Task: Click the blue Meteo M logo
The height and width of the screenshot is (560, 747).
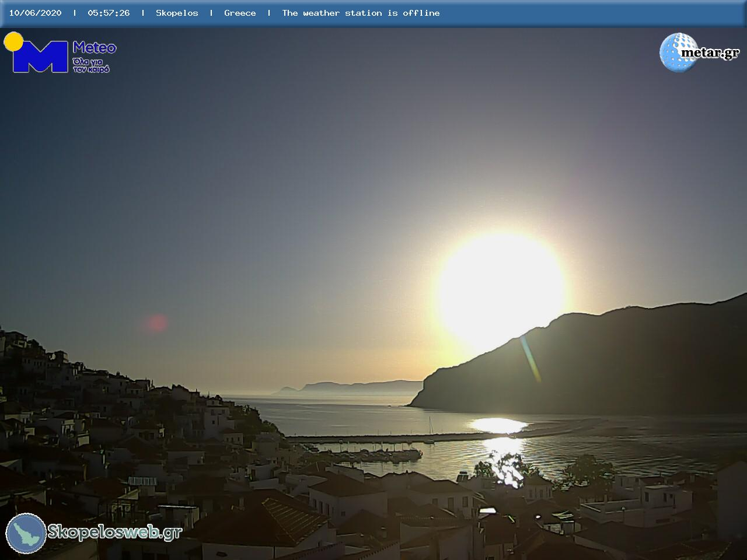Action: pos(40,57)
